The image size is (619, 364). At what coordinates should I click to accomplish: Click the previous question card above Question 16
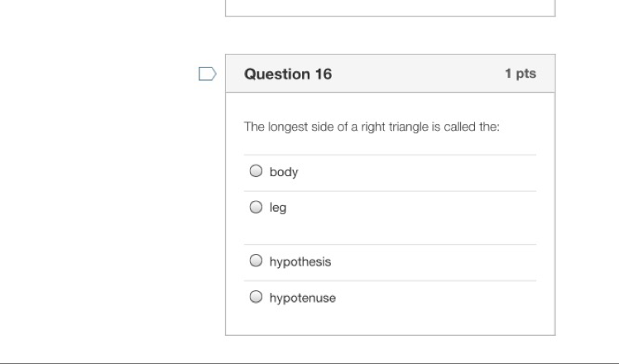(x=390, y=7)
